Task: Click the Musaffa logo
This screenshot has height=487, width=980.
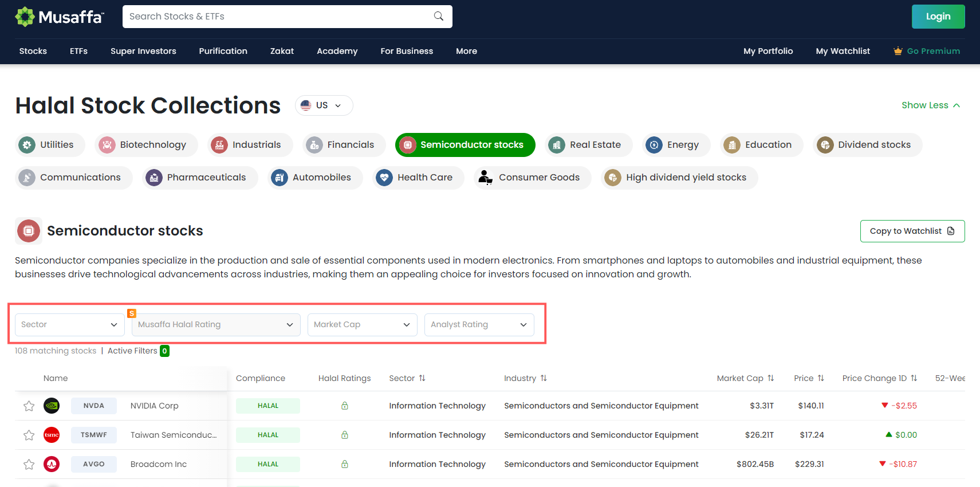Action: [60, 17]
